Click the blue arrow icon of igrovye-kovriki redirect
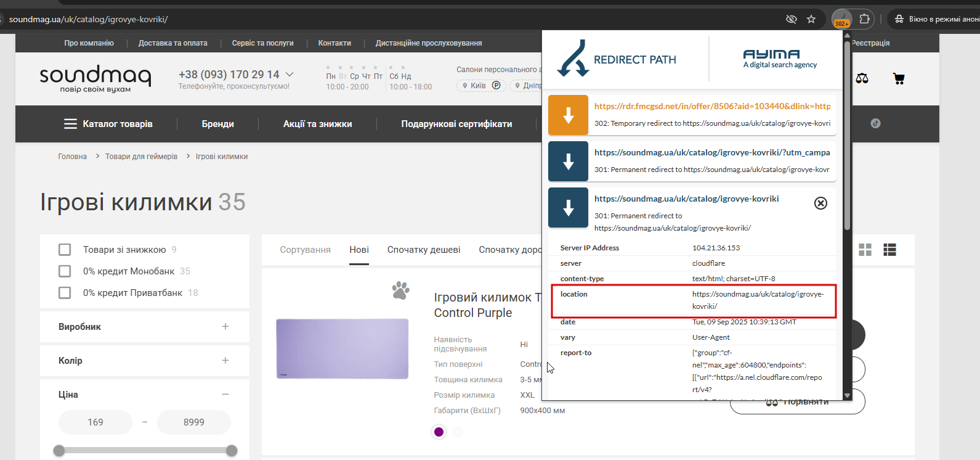 (568, 208)
